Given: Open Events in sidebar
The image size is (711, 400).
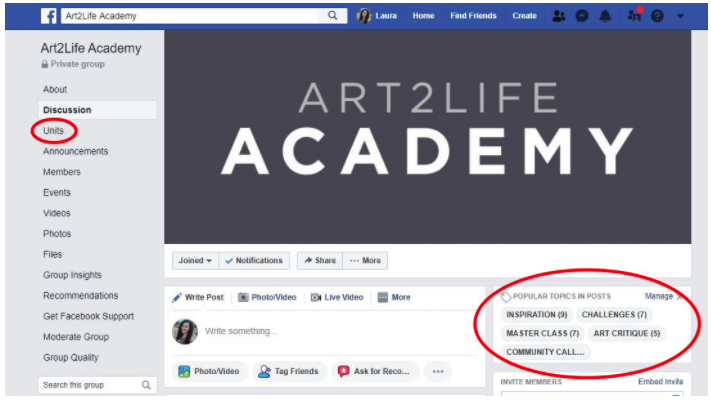Looking at the screenshot, I should tap(57, 193).
